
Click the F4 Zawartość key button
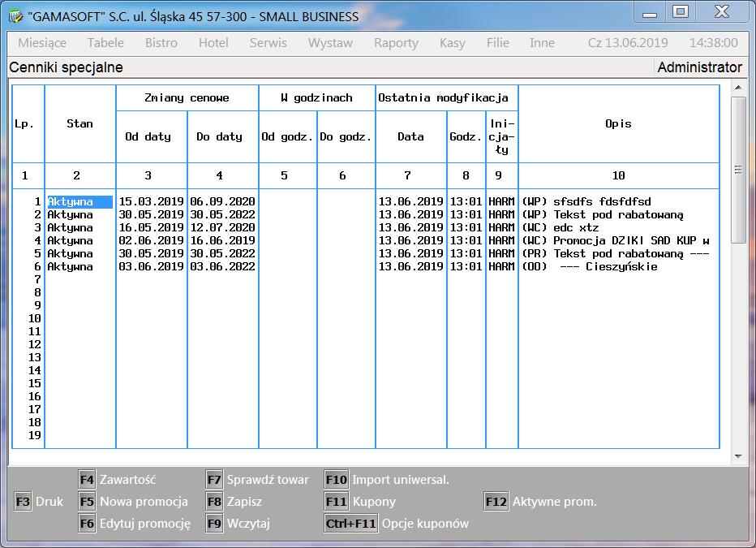87,480
